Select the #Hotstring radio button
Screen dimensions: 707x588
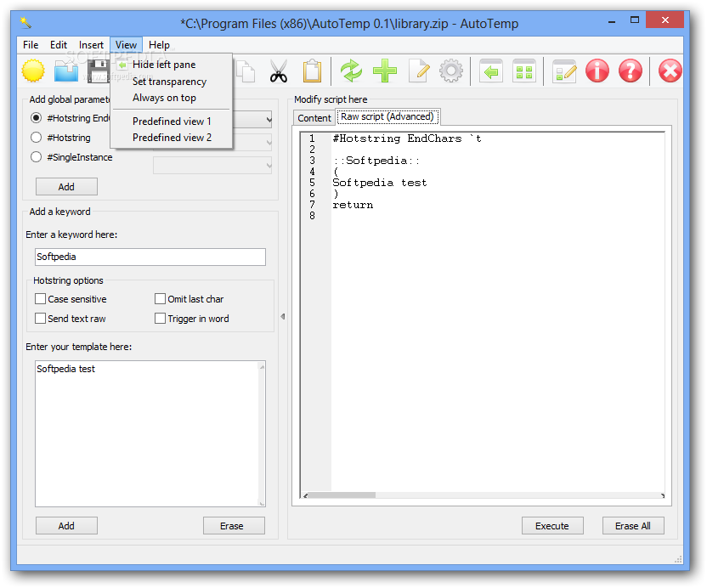tap(36, 138)
